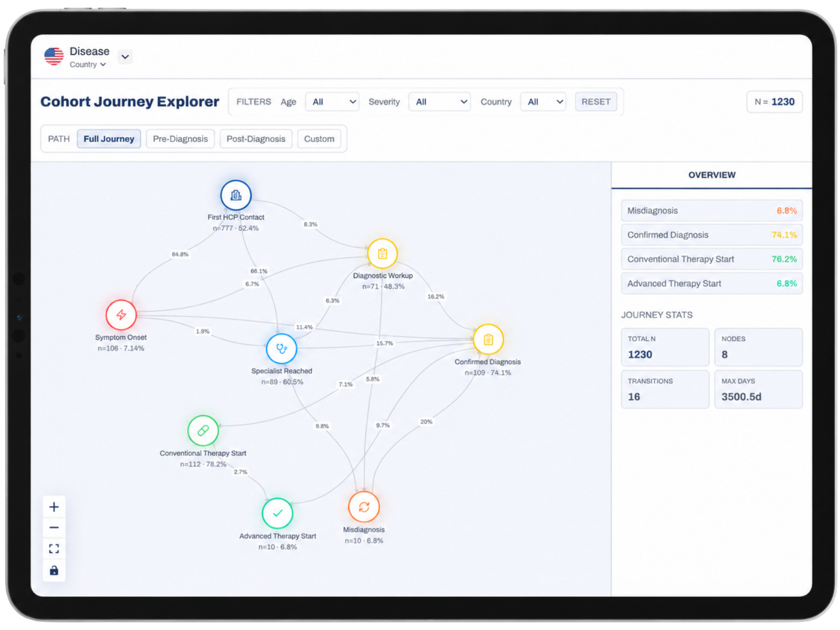Click the NODES stat card
The width and height of the screenshot is (840, 630).
click(x=758, y=347)
